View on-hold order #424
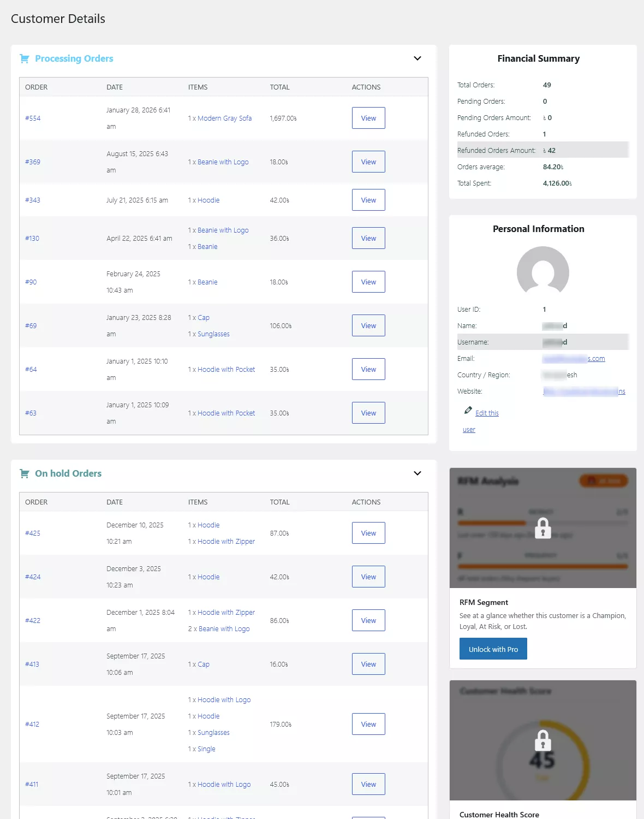 [x=368, y=577]
